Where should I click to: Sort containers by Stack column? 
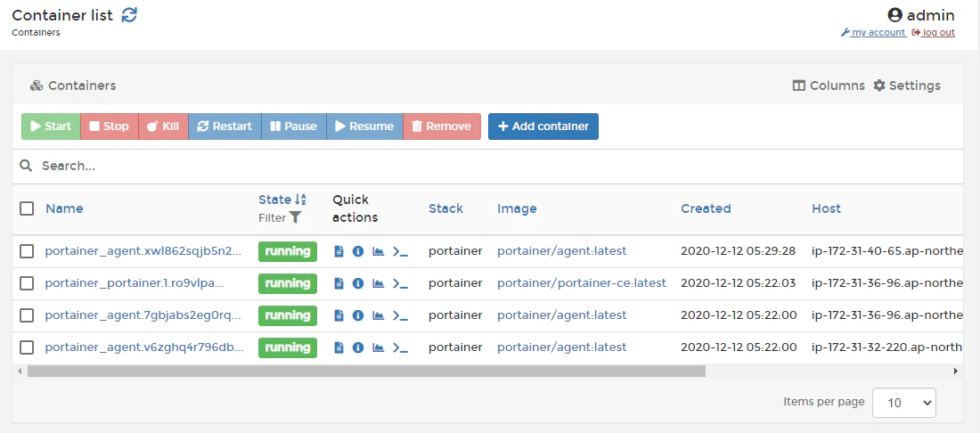point(445,208)
